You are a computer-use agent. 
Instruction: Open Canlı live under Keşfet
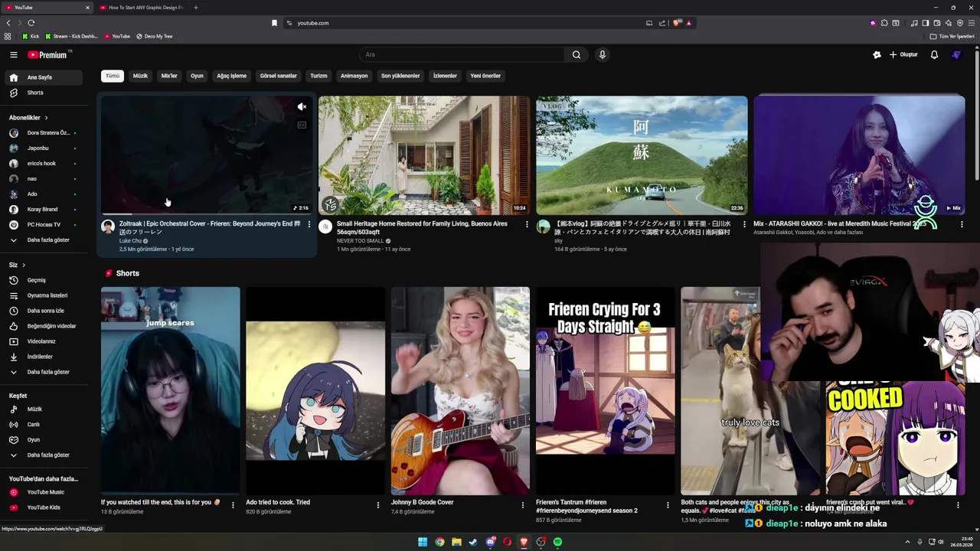43,424
